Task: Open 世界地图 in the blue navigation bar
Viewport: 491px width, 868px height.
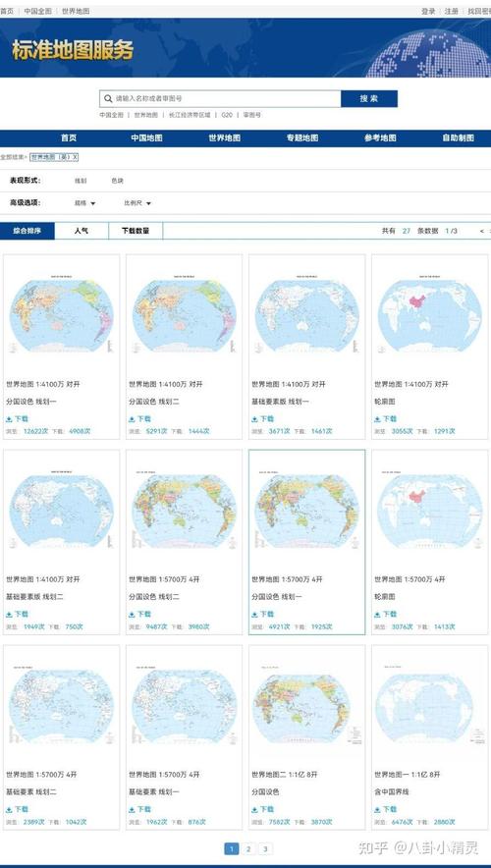Action: [x=225, y=138]
